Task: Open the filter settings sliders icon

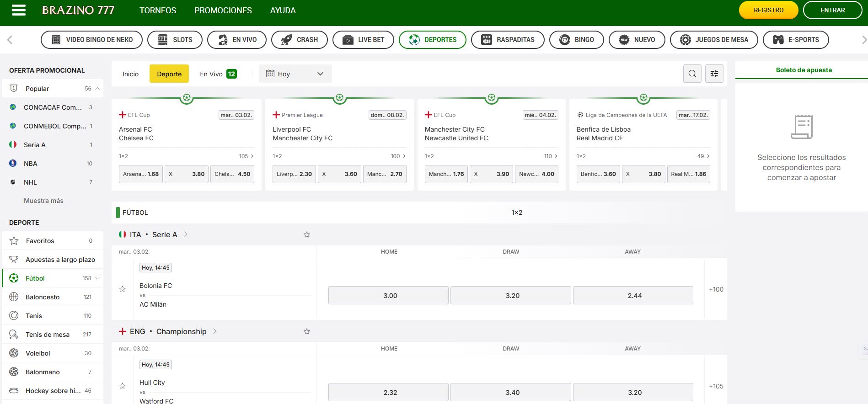Action: point(714,74)
